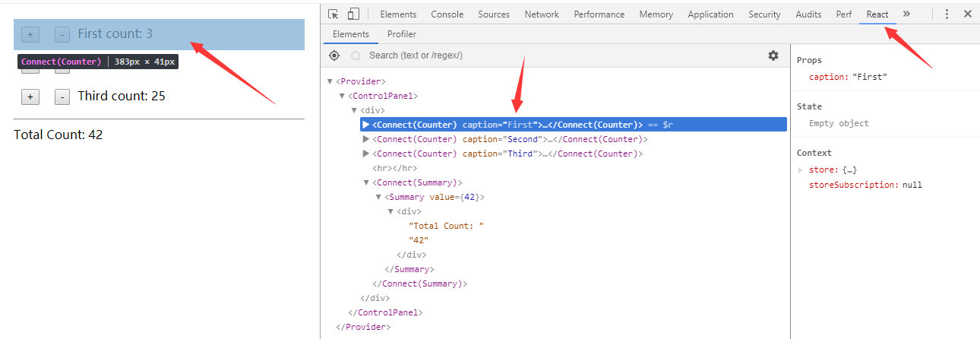The width and height of the screenshot is (980, 339).
Task: Click the caption "First" prop value
Action: 870,77
